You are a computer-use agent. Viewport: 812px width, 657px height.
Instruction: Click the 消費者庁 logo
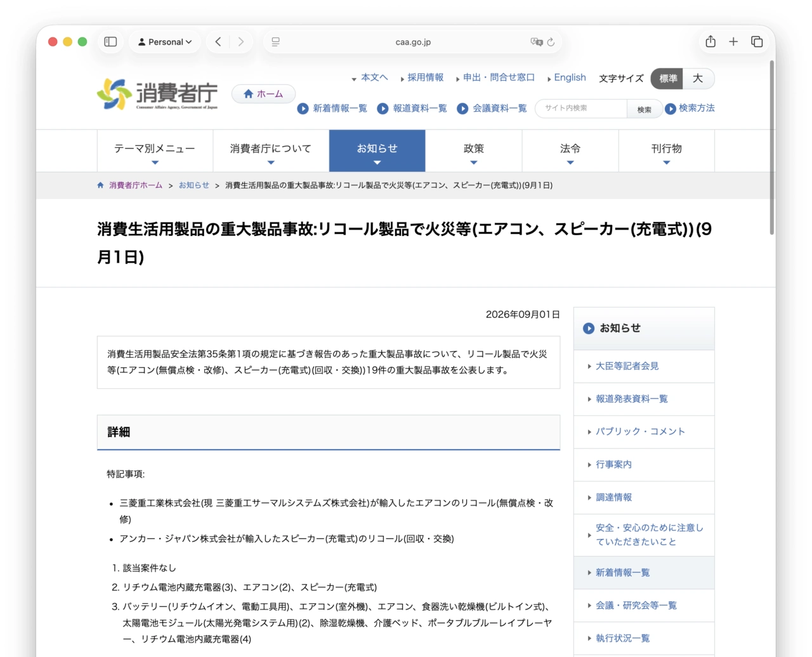click(x=157, y=94)
